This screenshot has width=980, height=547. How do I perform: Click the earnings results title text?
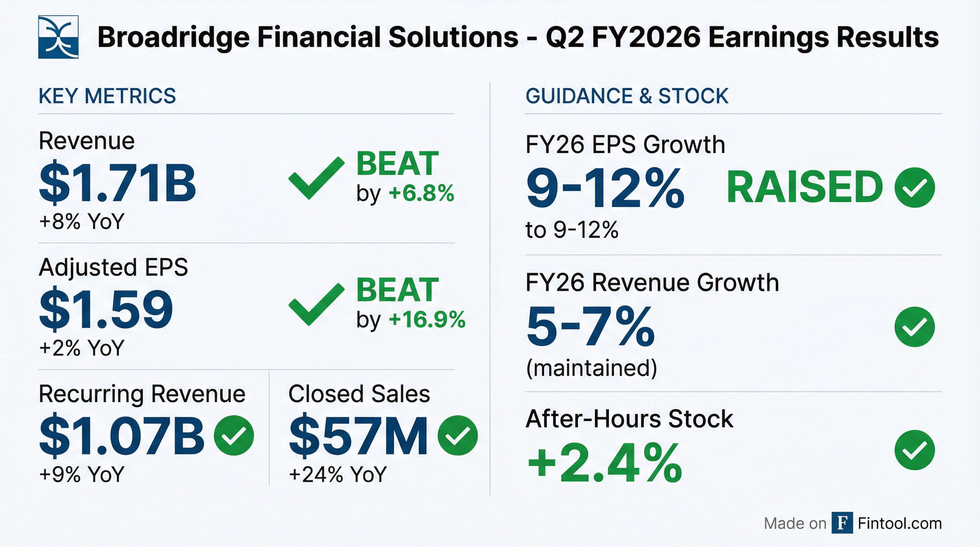point(518,37)
